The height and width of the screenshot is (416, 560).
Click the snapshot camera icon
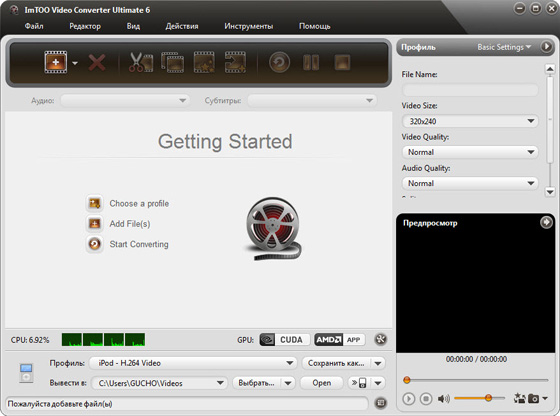point(533,399)
